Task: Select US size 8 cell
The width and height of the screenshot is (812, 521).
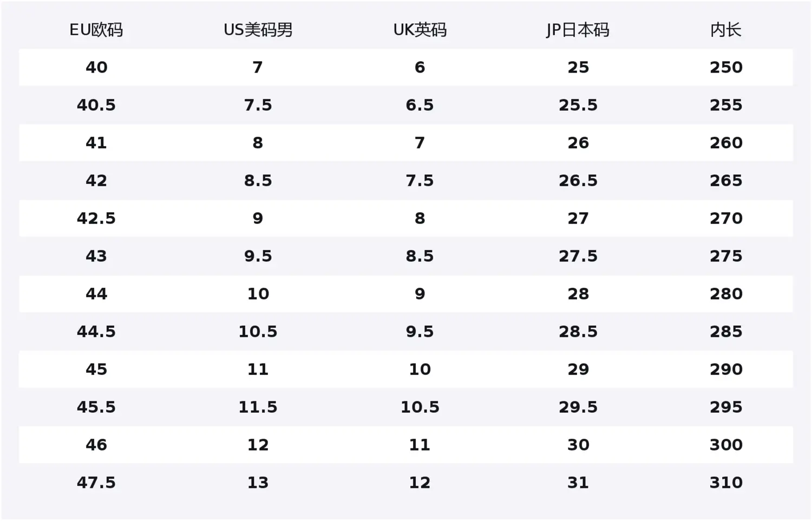Action: click(x=258, y=143)
